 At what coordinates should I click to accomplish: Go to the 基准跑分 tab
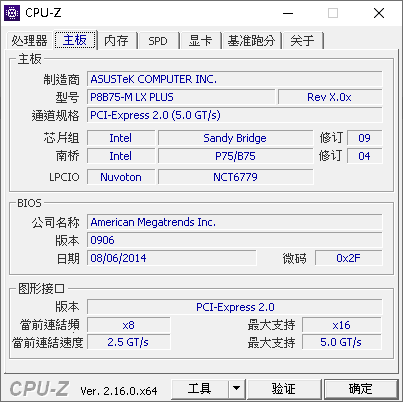pos(251,41)
